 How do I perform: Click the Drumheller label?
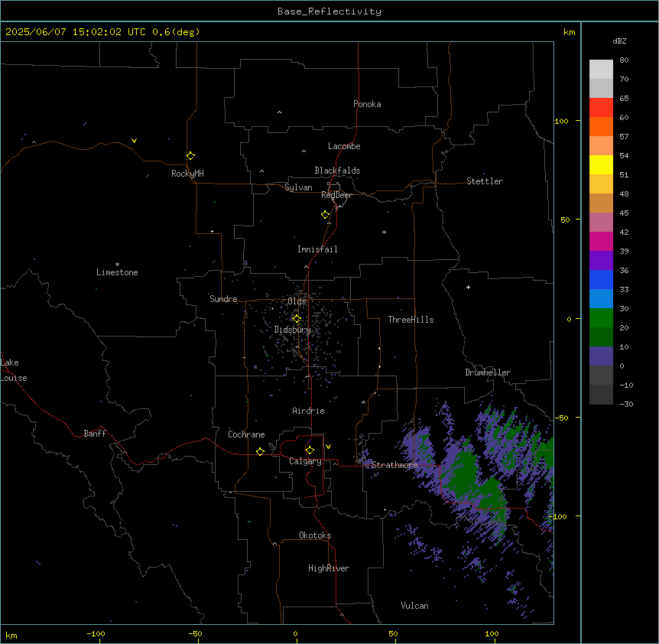488,372
